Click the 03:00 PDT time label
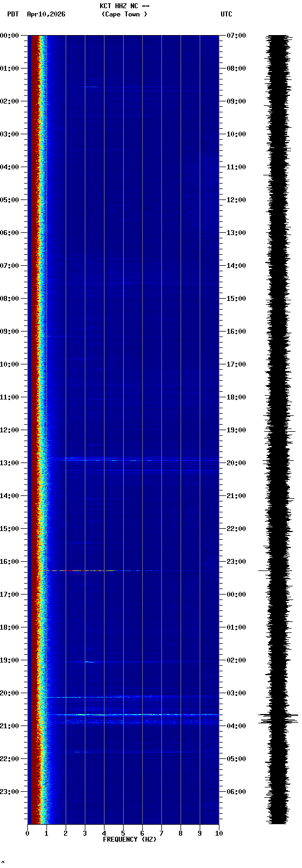The width and height of the screenshot is (302, 868). [x=10, y=134]
